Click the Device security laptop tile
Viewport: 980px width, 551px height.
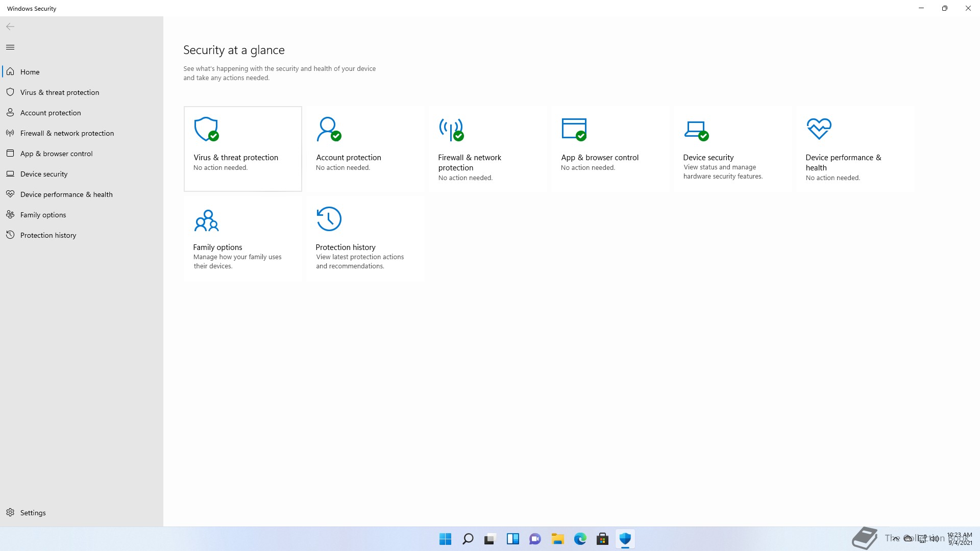(733, 149)
